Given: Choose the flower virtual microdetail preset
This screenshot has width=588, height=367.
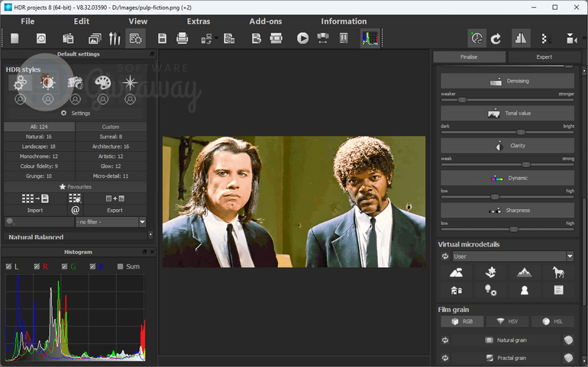Looking at the screenshot, I should pos(490,272).
